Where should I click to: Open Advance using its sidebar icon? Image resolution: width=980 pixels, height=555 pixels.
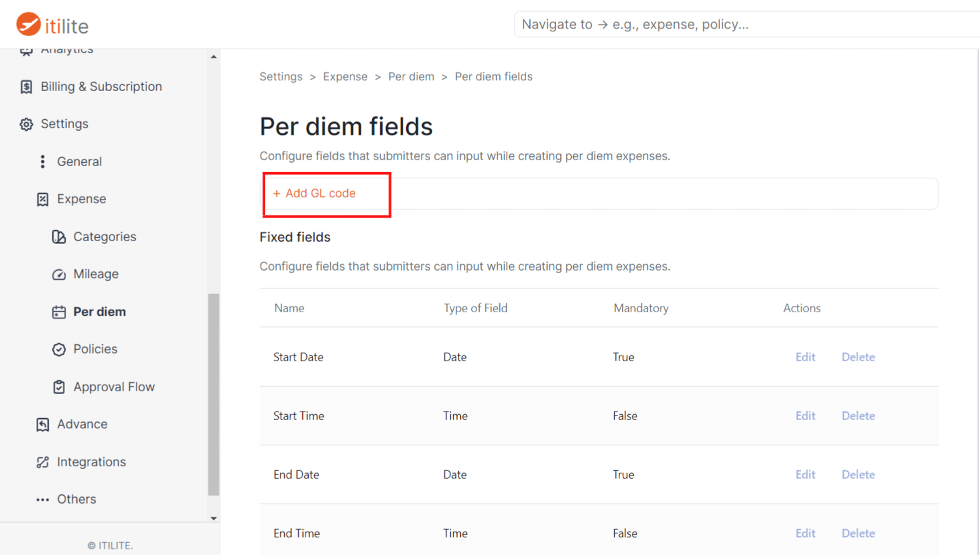pos(43,424)
